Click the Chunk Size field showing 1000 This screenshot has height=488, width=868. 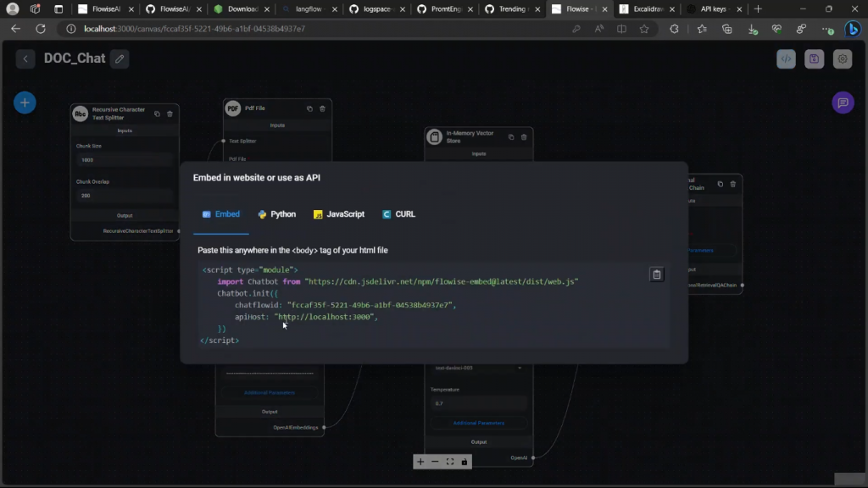(x=125, y=160)
